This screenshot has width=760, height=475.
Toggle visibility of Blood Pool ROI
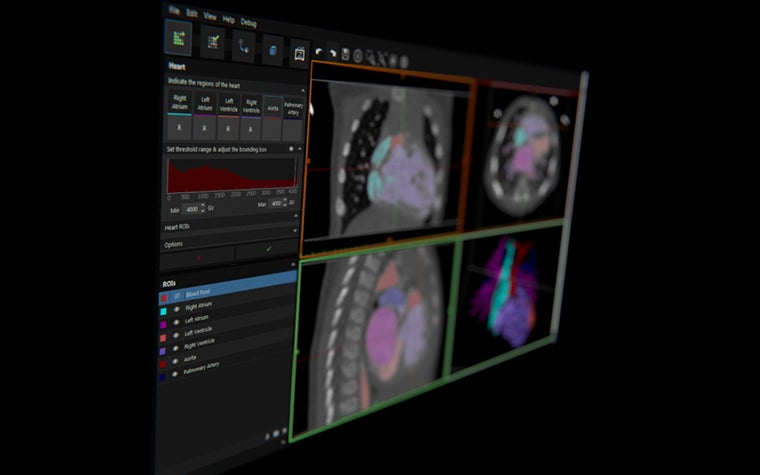[x=177, y=296]
